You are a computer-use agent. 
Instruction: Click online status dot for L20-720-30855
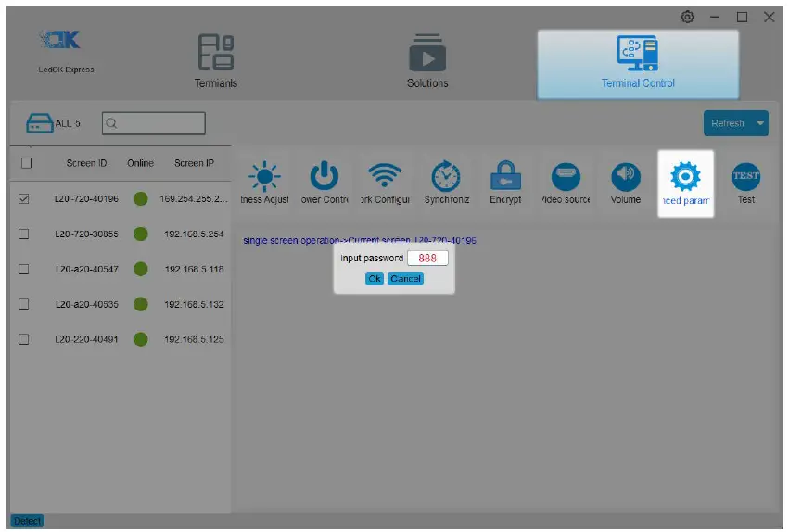[x=141, y=234]
